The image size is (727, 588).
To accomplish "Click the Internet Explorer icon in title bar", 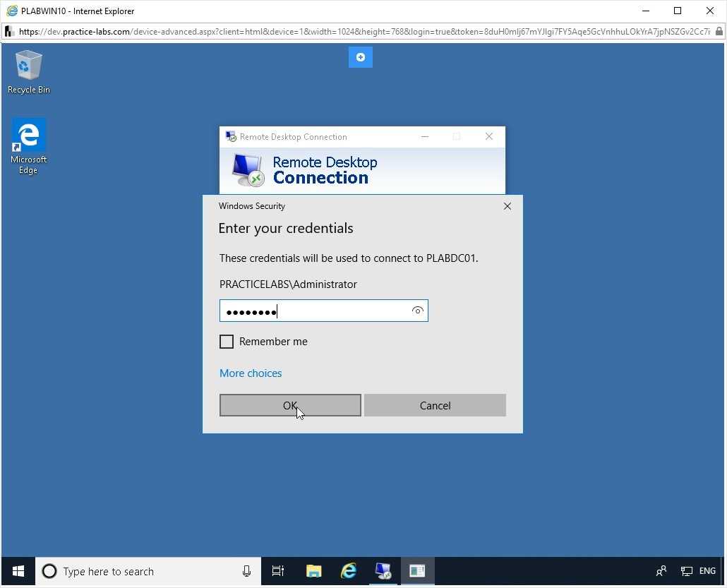I will (x=12, y=11).
